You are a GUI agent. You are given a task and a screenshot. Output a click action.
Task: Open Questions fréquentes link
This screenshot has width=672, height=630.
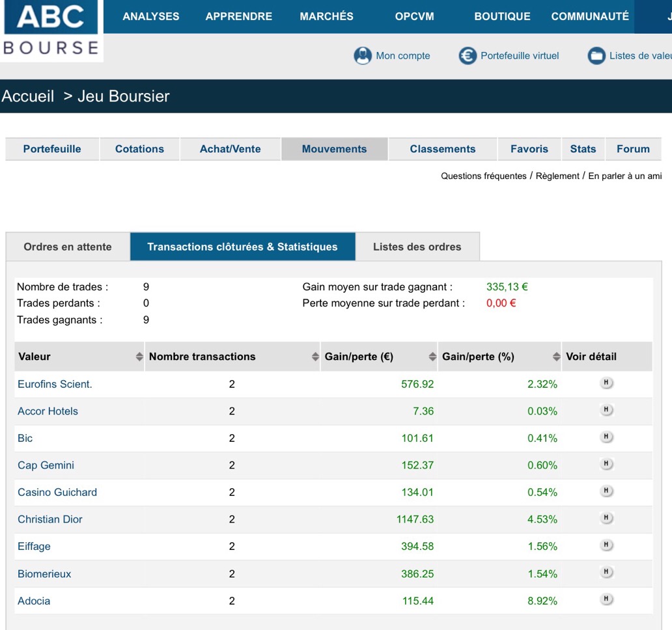(483, 176)
